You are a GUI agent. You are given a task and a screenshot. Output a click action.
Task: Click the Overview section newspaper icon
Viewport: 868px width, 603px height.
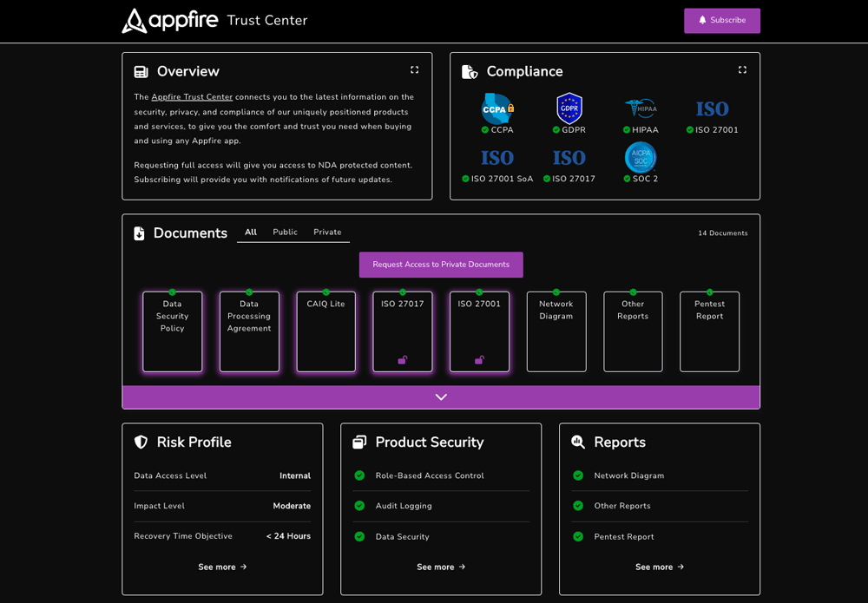pos(141,72)
